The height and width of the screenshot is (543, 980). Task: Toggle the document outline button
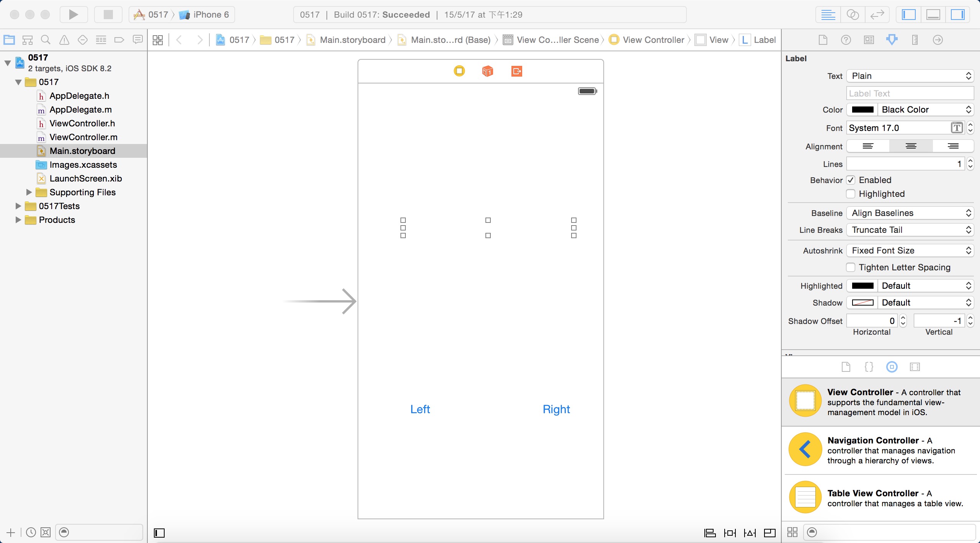(x=159, y=533)
